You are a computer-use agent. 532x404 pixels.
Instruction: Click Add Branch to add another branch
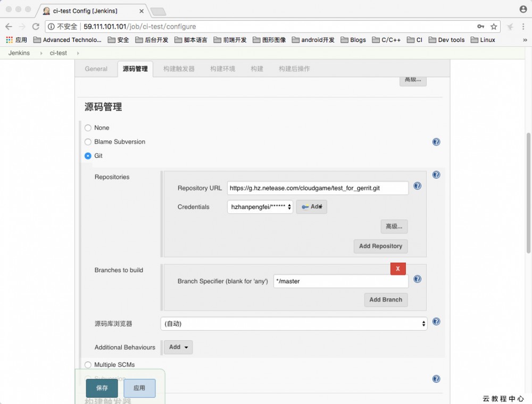386,300
